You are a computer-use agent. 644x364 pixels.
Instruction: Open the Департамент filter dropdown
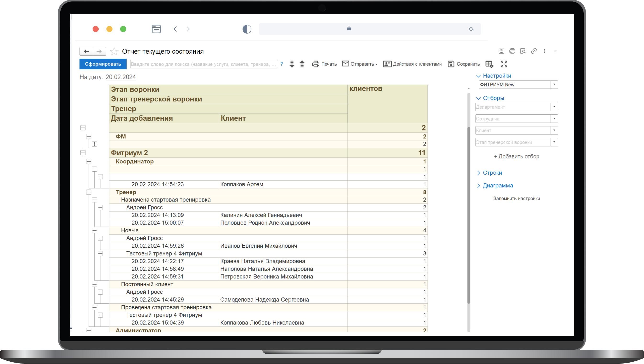[x=554, y=107]
